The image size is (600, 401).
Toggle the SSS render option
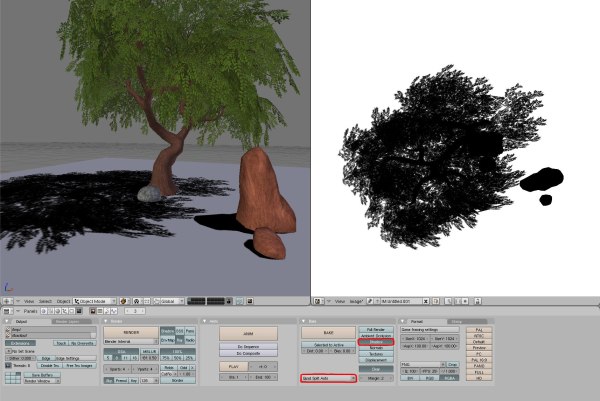179,331
